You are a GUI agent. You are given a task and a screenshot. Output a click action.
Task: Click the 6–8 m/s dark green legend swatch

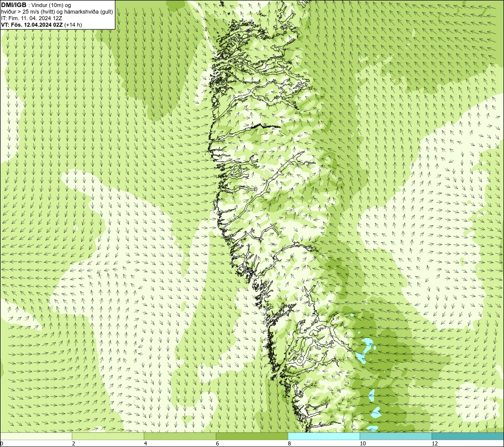click(252, 436)
